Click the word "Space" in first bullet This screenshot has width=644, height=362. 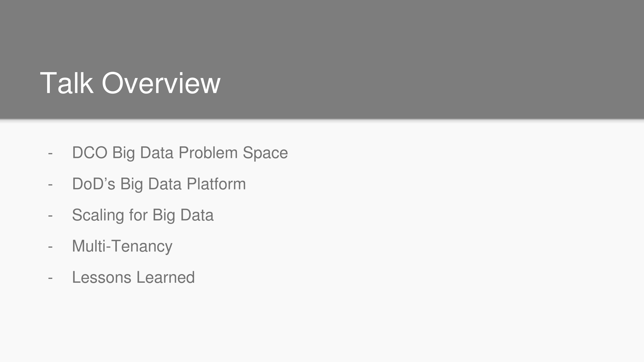tap(265, 153)
